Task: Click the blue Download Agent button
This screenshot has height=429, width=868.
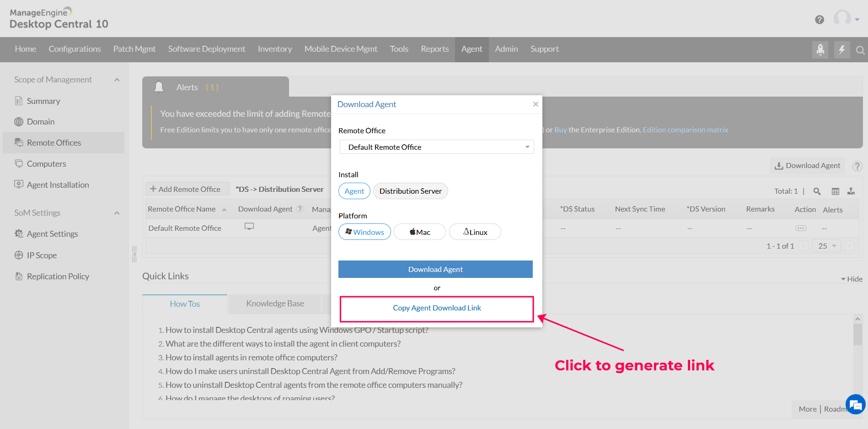Action: [x=435, y=269]
